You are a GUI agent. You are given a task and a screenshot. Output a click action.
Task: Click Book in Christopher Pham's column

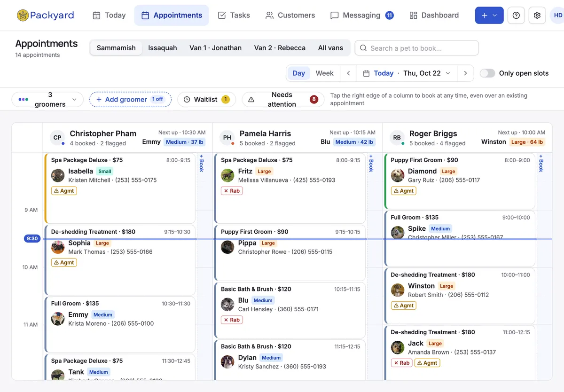[x=201, y=163]
